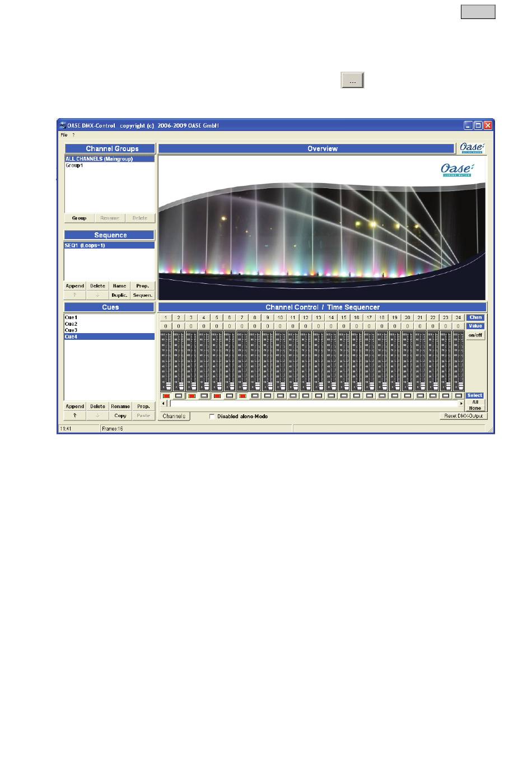Click the down arrow in the Cues panel
This screenshot has height=767, width=532.
click(x=97, y=415)
